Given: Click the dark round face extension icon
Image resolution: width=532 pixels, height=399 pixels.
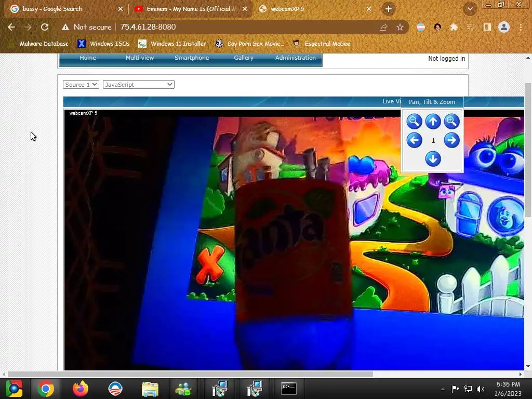Looking at the screenshot, I should coord(437,27).
